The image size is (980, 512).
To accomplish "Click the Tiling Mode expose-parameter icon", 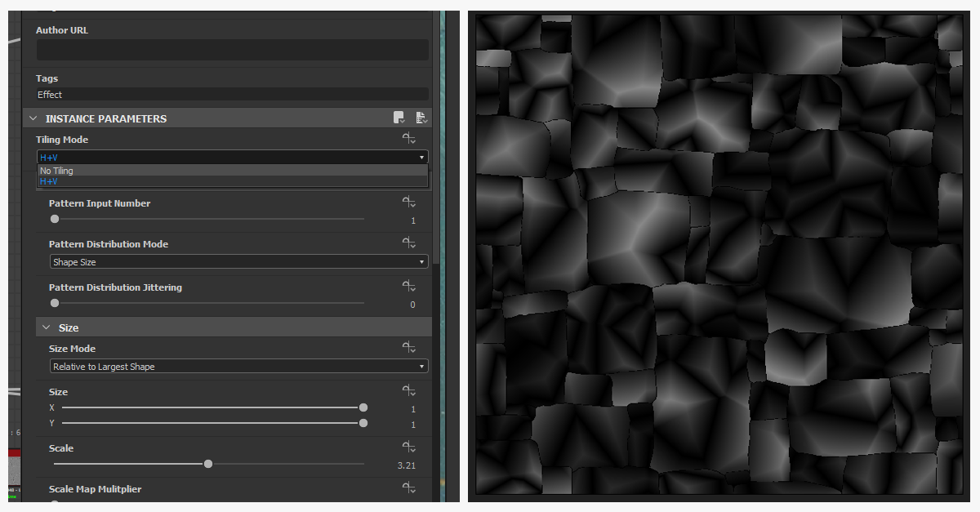I will [x=409, y=139].
